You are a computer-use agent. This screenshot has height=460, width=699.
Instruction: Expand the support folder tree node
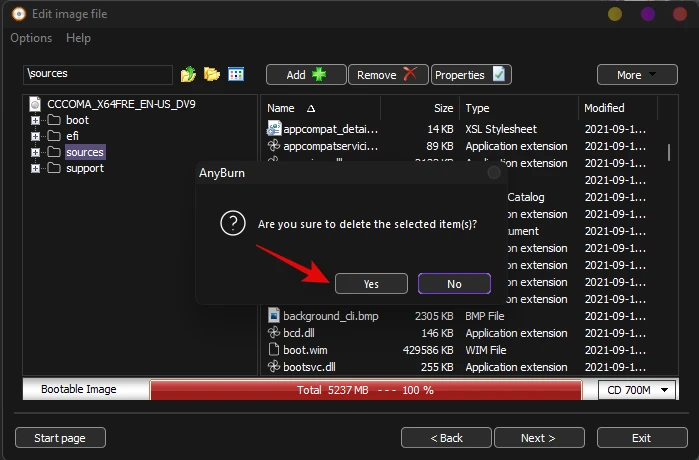coord(35,168)
